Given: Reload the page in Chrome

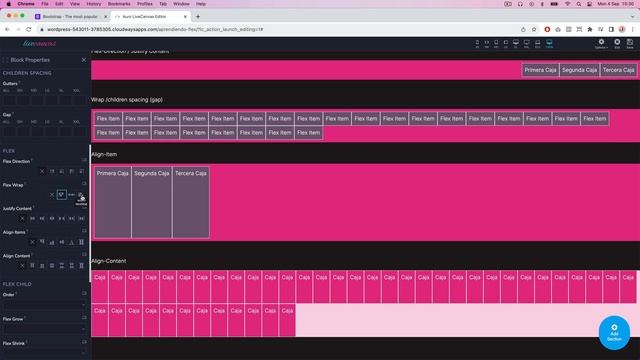Looking at the screenshot, I should [x=29, y=29].
